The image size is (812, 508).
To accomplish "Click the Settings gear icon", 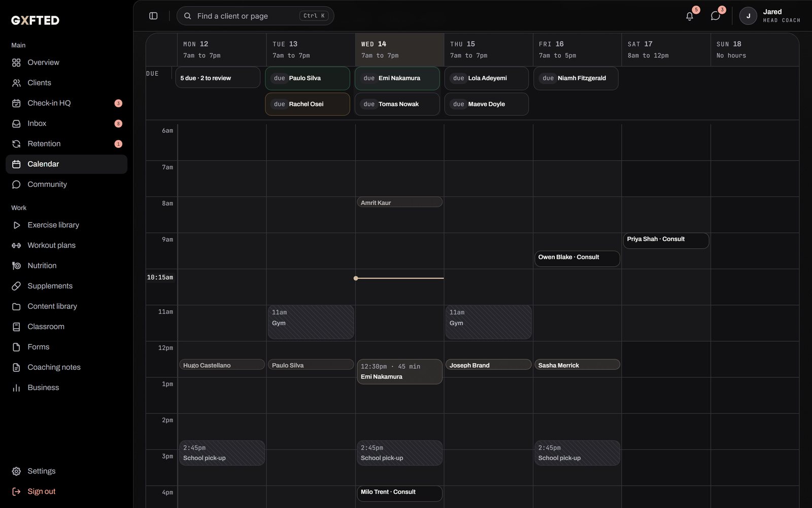I will [16, 471].
